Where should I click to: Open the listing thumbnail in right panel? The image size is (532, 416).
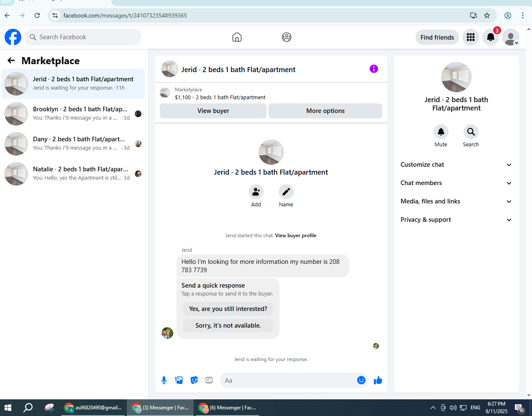tap(456, 77)
